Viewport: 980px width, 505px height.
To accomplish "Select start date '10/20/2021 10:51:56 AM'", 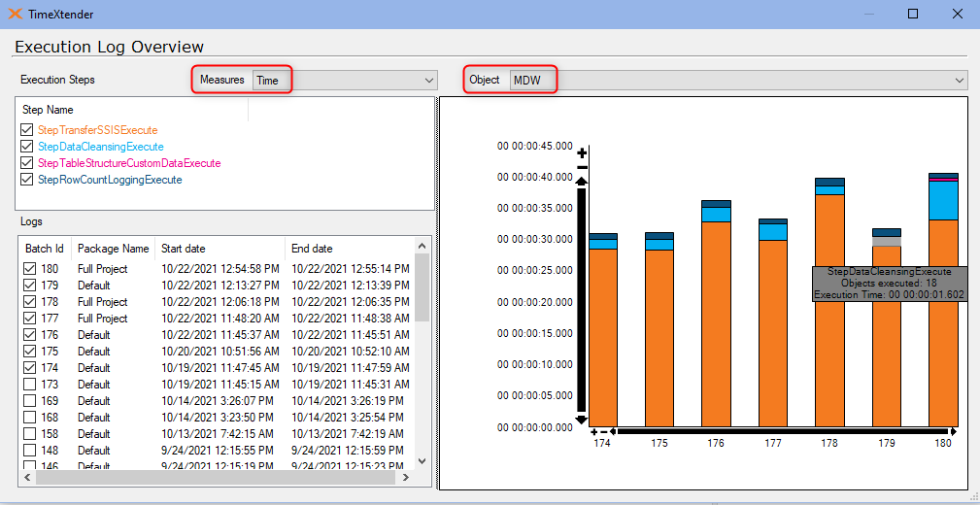I will 220,352.
